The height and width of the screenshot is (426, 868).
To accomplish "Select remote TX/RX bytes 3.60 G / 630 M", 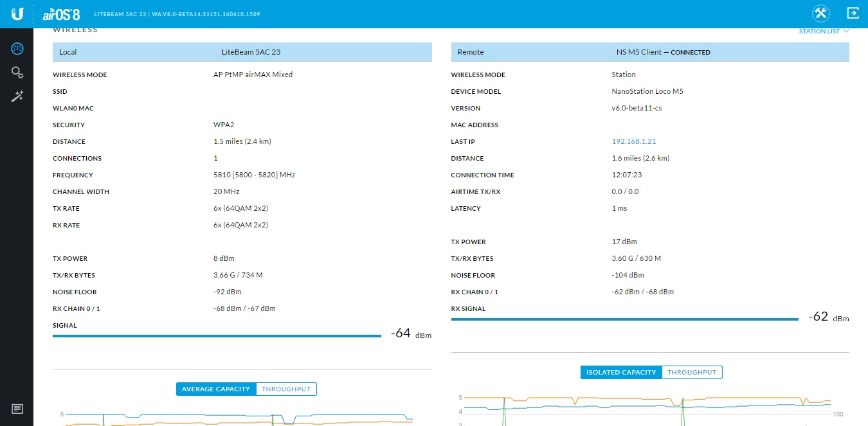I will point(637,258).
